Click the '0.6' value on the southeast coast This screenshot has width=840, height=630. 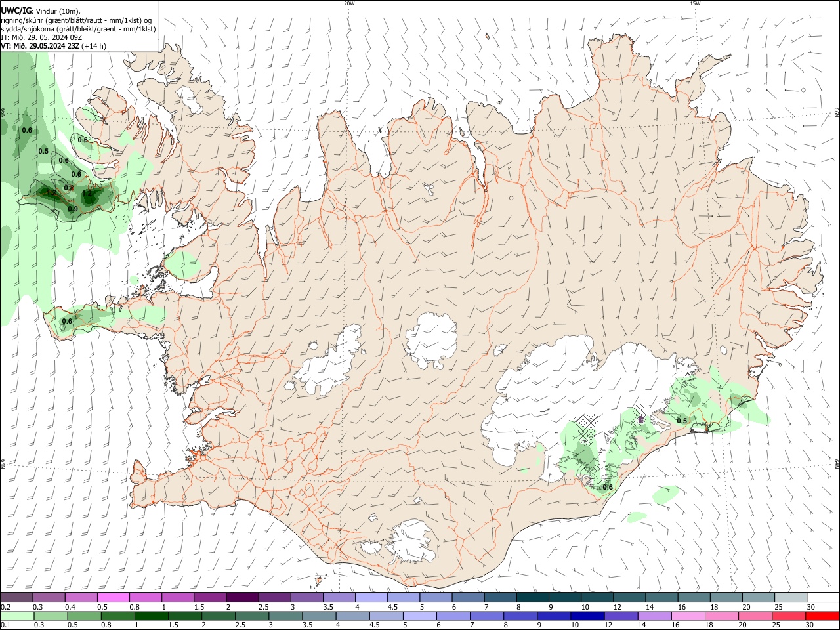point(608,487)
